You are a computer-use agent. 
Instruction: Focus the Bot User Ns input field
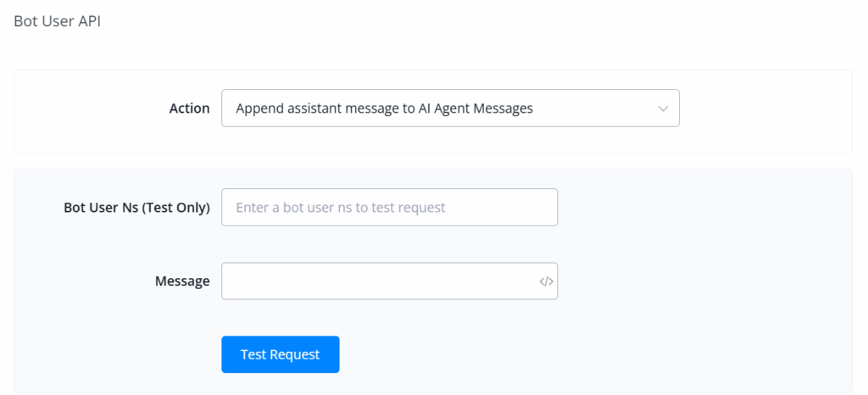click(x=389, y=208)
